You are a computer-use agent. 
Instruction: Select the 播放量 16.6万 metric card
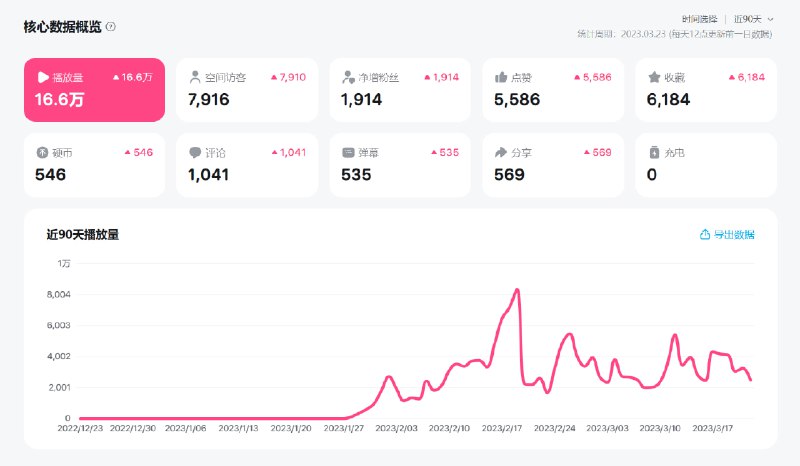click(x=94, y=90)
